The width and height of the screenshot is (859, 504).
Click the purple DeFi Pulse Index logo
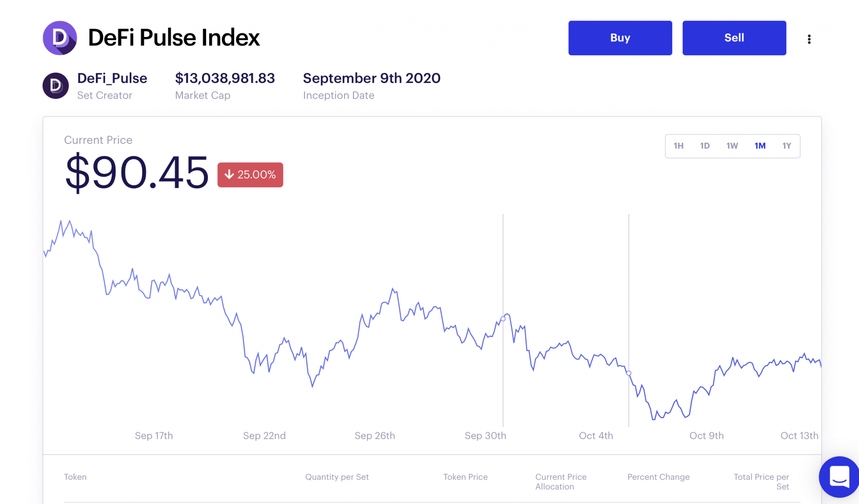click(x=60, y=38)
